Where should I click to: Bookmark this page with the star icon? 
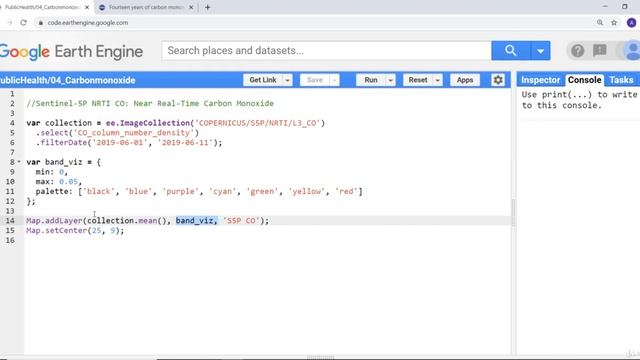point(614,23)
